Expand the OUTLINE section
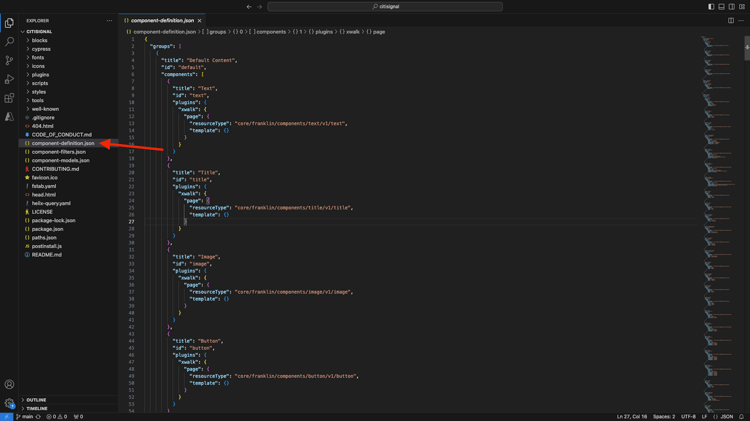Viewport: 750px width, 421px height. click(36, 400)
